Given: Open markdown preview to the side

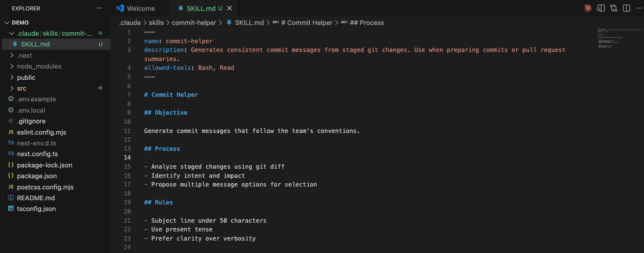Looking at the screenshot, I should [601, 8].
